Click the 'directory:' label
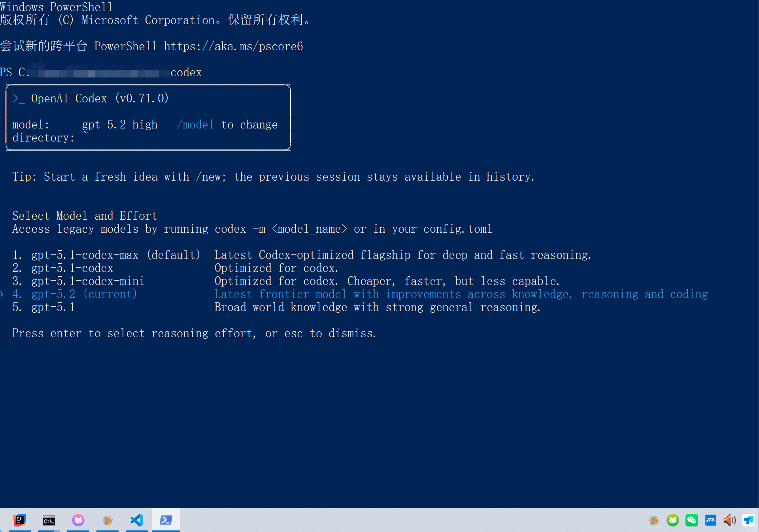 coord(43,138)
